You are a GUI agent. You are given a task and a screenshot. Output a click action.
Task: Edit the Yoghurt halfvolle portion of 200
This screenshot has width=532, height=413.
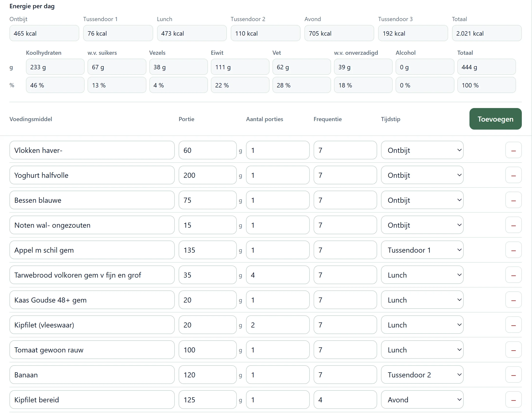[x=207, y=175]
